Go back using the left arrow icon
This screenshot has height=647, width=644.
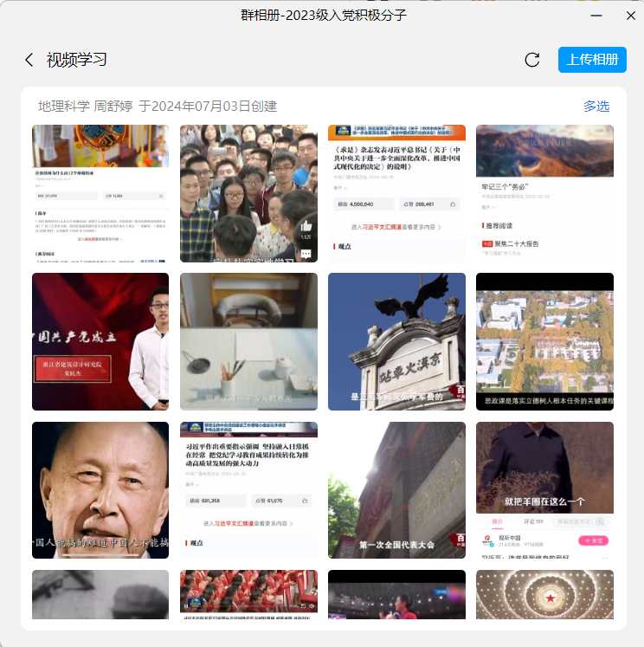pyautogui.click(x=29, y=60)
